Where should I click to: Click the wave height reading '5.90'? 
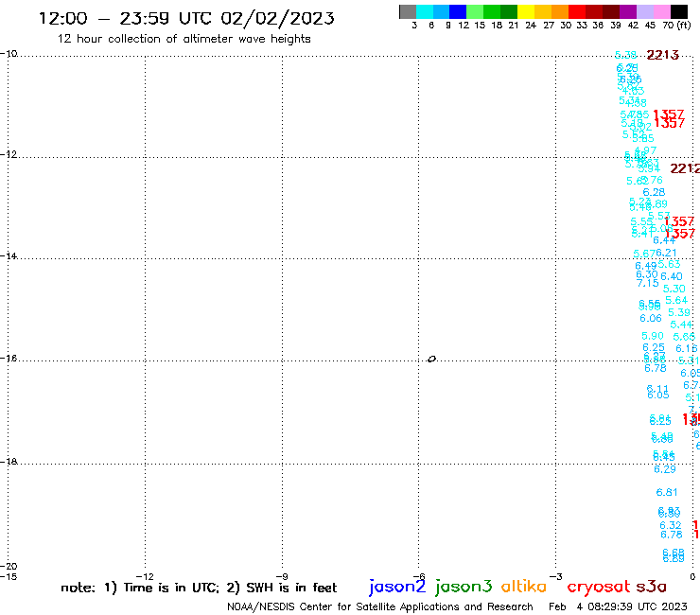click(x=653, y=336)
